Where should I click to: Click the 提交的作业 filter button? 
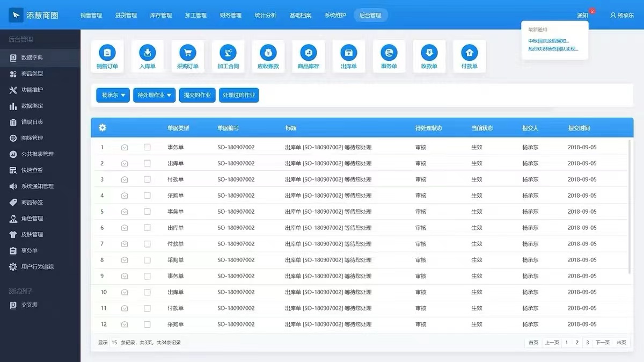coord(197,95)
